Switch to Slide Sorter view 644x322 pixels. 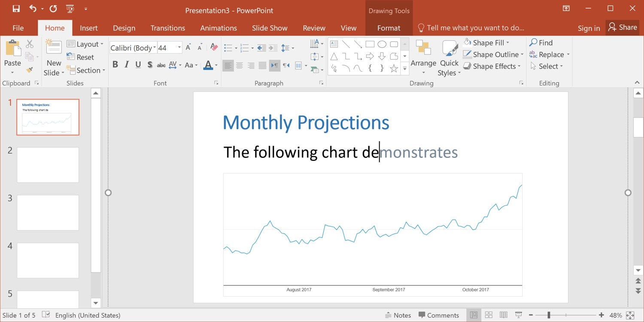[489, 315]
